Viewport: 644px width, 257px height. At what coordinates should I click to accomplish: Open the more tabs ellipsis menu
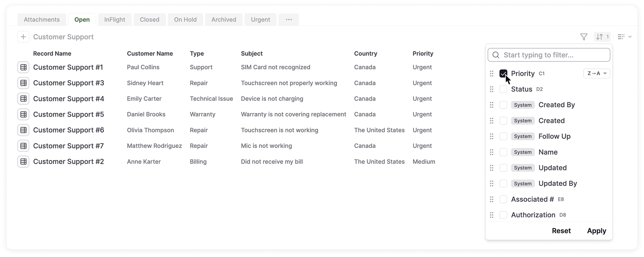(x=289, y=20)
